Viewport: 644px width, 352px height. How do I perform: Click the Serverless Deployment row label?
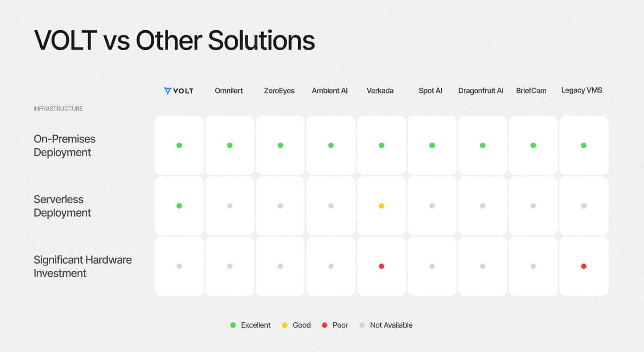point(62,206)
